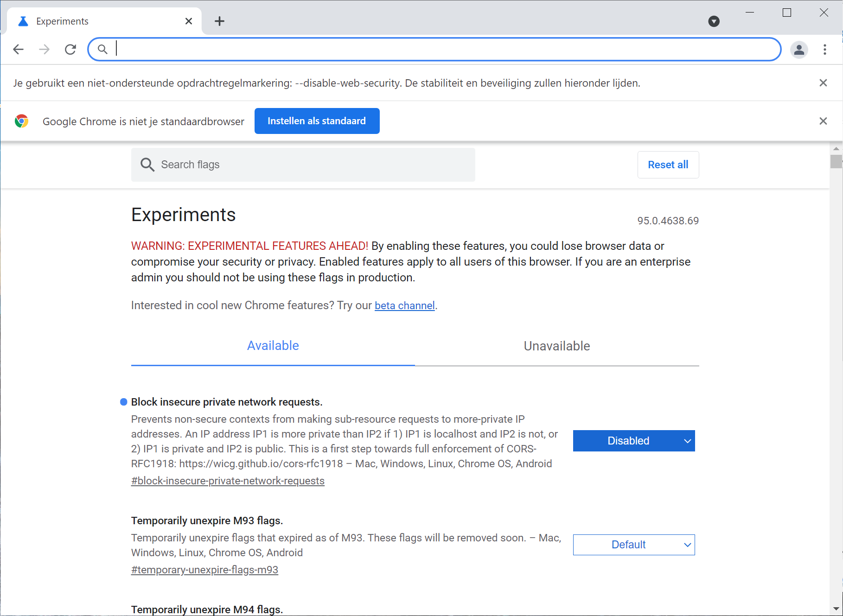This screenshot has height=616, width=843.
Task: Click the browser back arrow
Action: 19,49
